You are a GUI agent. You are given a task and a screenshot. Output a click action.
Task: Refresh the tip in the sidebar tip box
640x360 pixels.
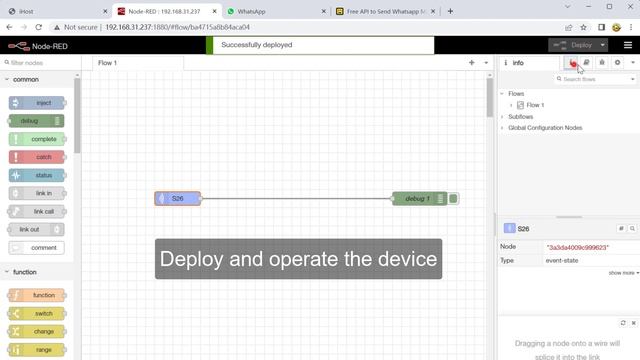tap(623, 323)
